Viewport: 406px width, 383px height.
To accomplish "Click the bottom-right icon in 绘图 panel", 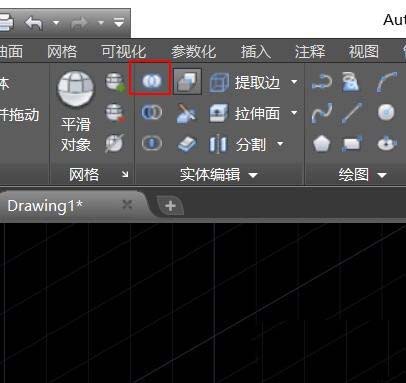I will [x=387, y=144].
